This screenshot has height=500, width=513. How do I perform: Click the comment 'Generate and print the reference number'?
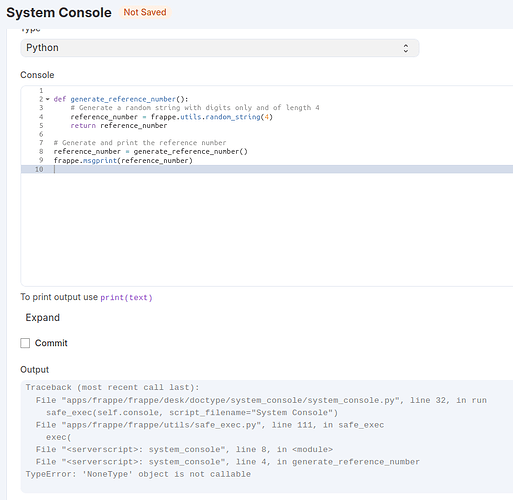pyautogui.click(x=140, y=143)
